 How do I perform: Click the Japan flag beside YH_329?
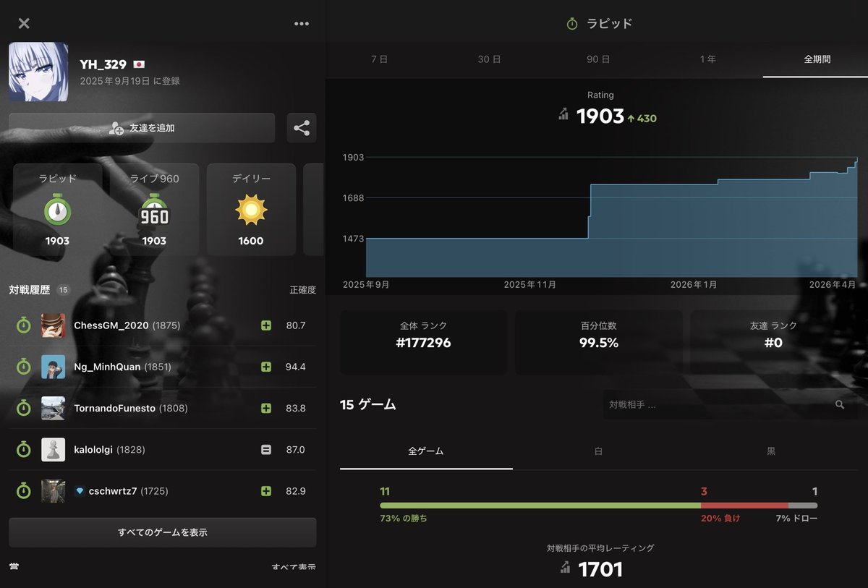(x=139, y=65)
